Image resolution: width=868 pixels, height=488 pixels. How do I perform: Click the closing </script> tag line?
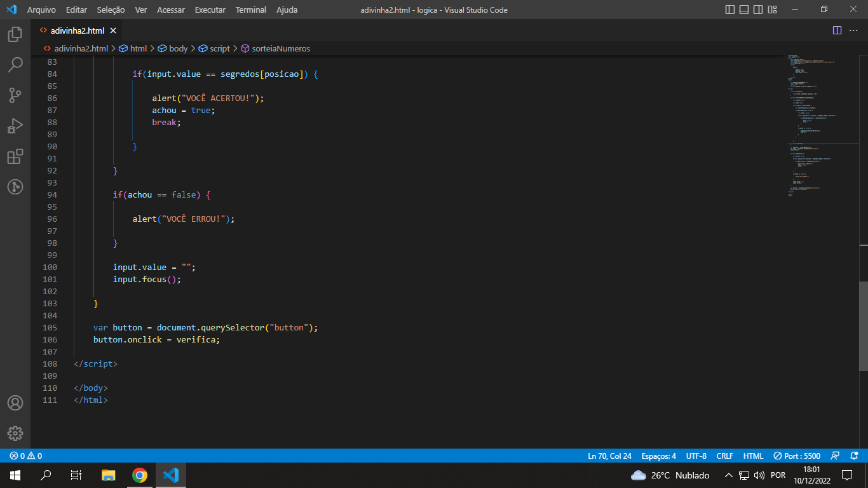coord(96,363)
